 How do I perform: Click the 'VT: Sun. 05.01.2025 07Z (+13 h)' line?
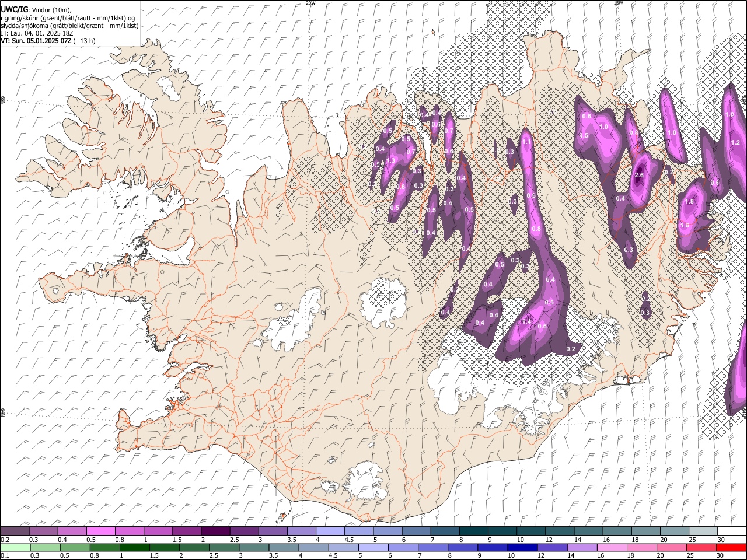48,41
